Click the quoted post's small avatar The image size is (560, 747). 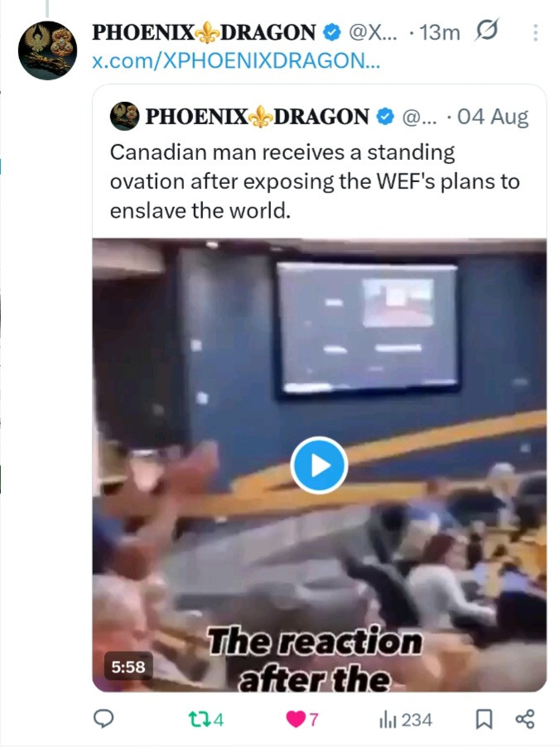tap(124, 116)
